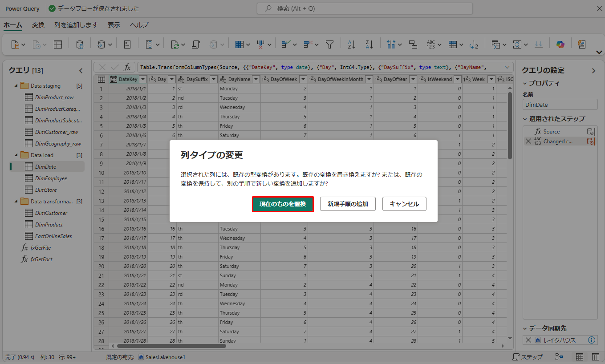
Task: Cancel the dialog with キャンセル
Action: click(x=404, y=204)
